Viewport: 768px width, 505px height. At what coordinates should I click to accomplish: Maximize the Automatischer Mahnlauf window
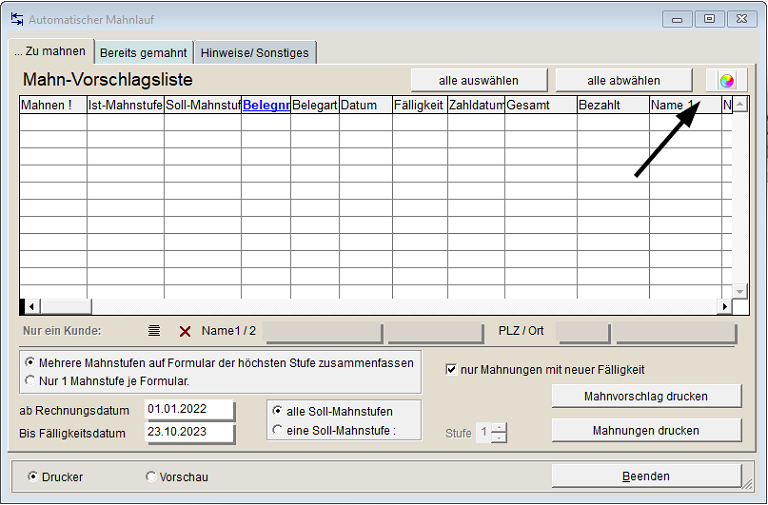click(709, 19)
